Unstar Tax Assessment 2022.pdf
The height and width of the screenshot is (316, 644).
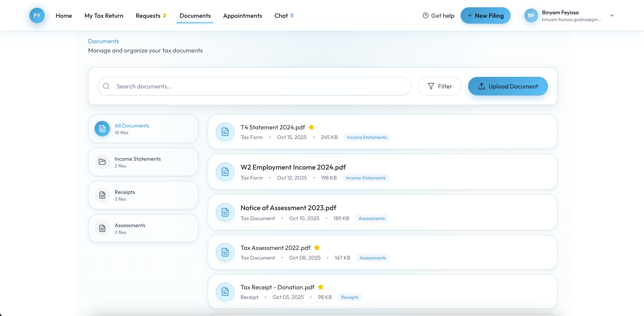(317, 248)
